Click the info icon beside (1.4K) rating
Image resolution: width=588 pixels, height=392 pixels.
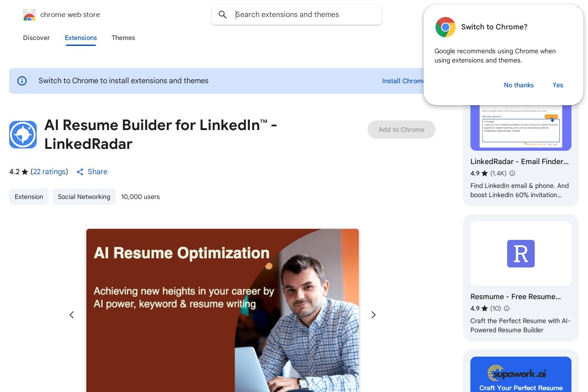pos(512,173)
